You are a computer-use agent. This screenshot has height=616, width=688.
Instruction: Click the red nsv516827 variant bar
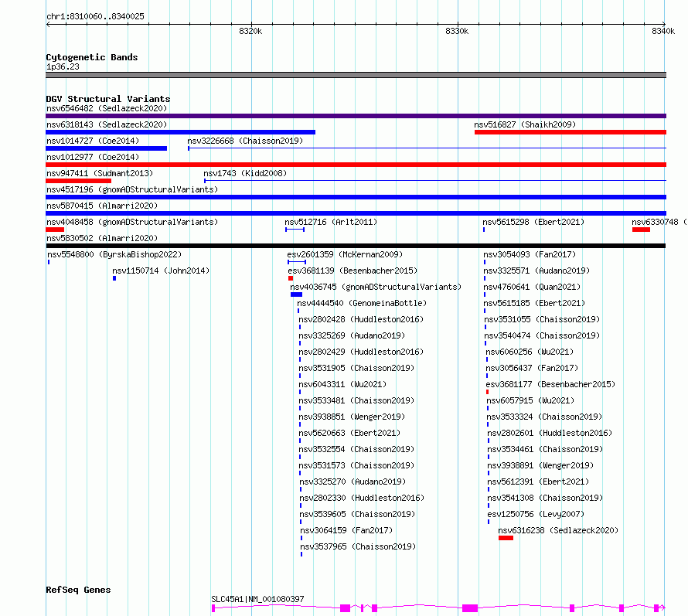(x=570, y=132)
